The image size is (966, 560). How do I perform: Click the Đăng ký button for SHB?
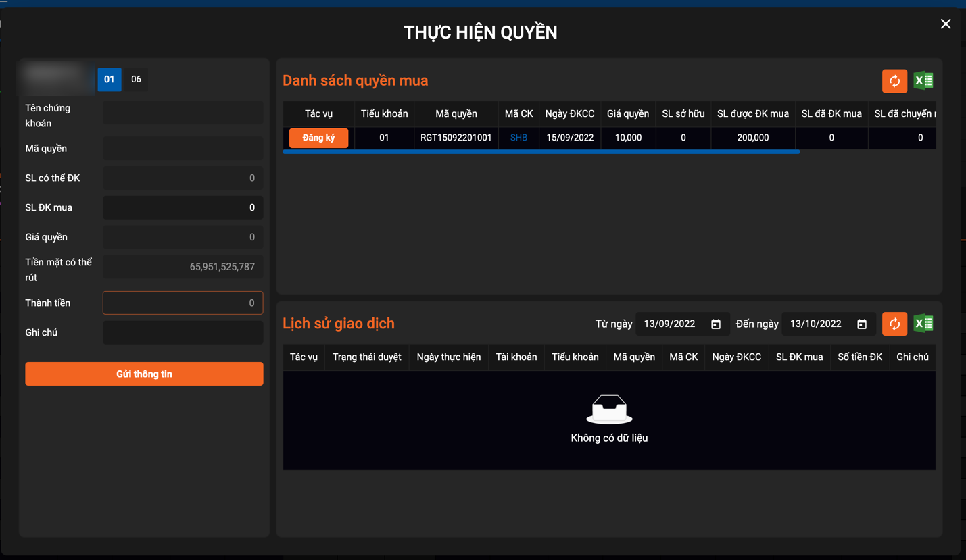click(318, 138)
